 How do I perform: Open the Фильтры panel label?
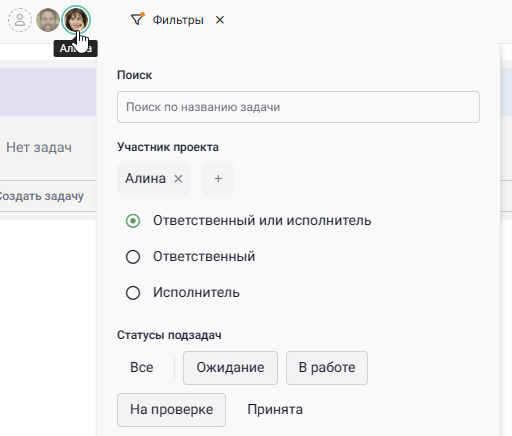[x=178, y=20]
